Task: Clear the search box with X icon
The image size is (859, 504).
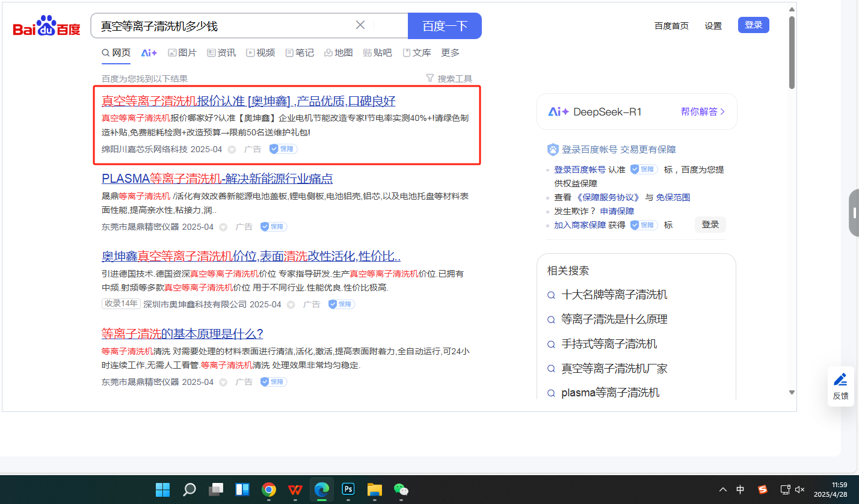Action: pos(360,25)
